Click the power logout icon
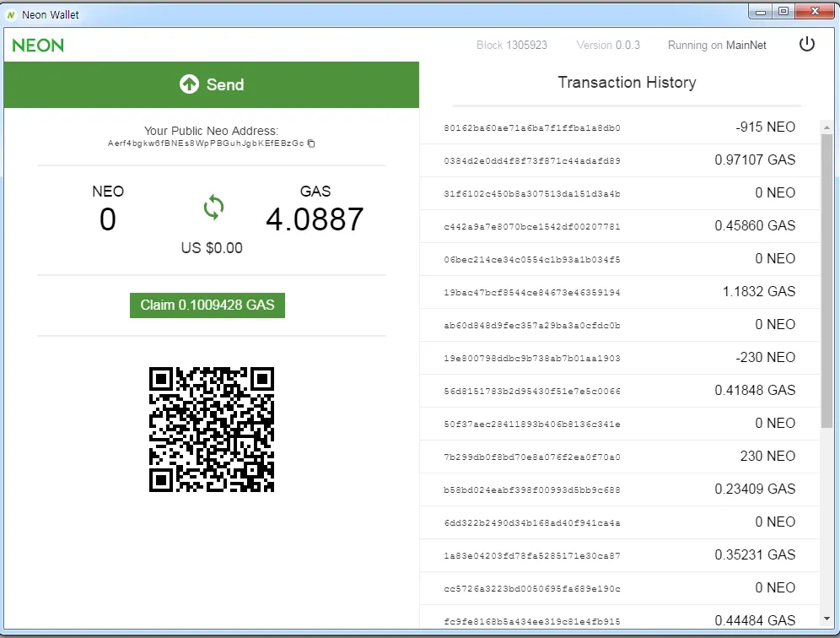Image resolution: width=840 pixels, height=638 pixels. click(x=807, y=45)
